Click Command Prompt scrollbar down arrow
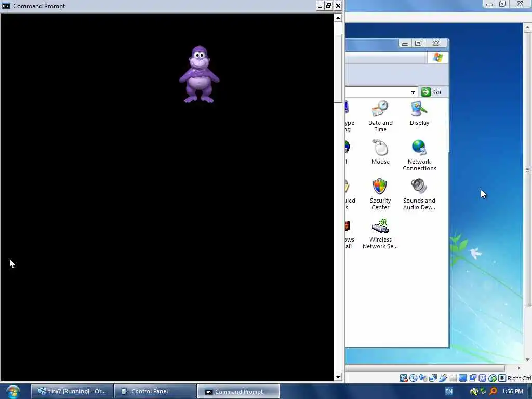Screen dimensions: 532x399 tap(338, 377)
